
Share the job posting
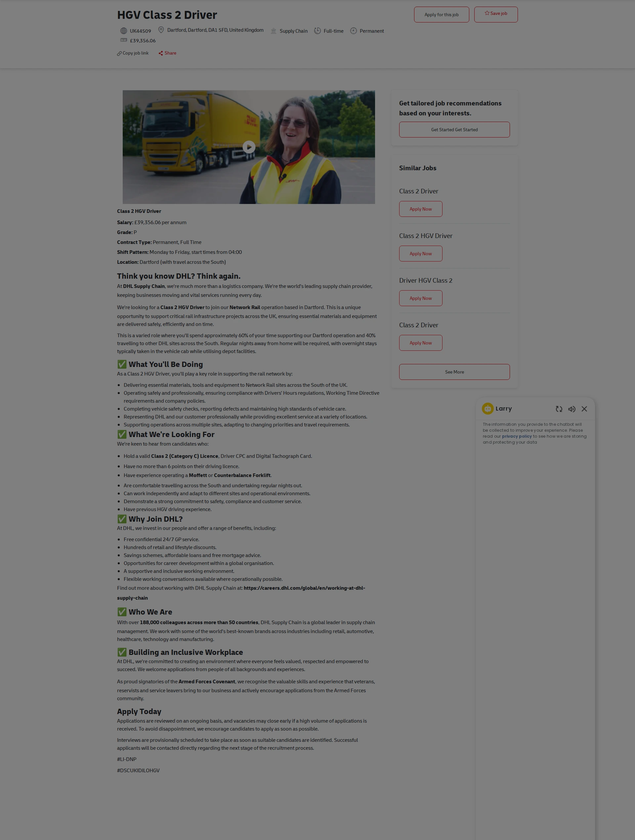pyautogui.click(x=167, y=53)
